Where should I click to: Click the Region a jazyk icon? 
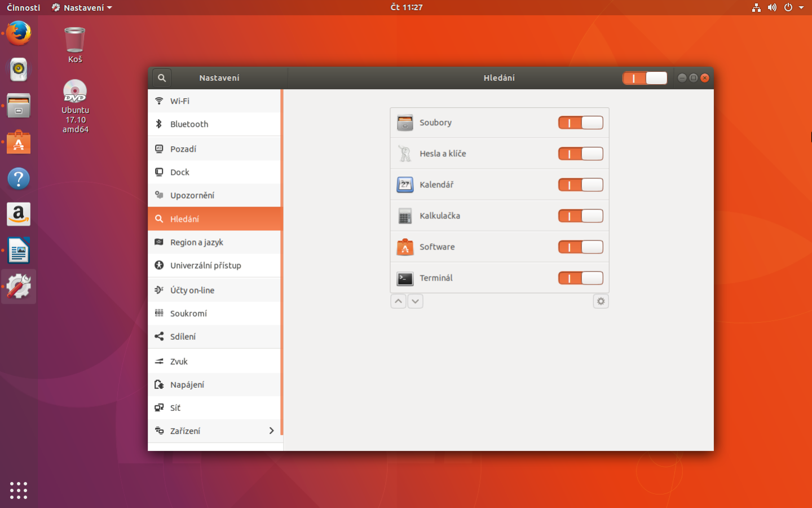coord(159,242)
